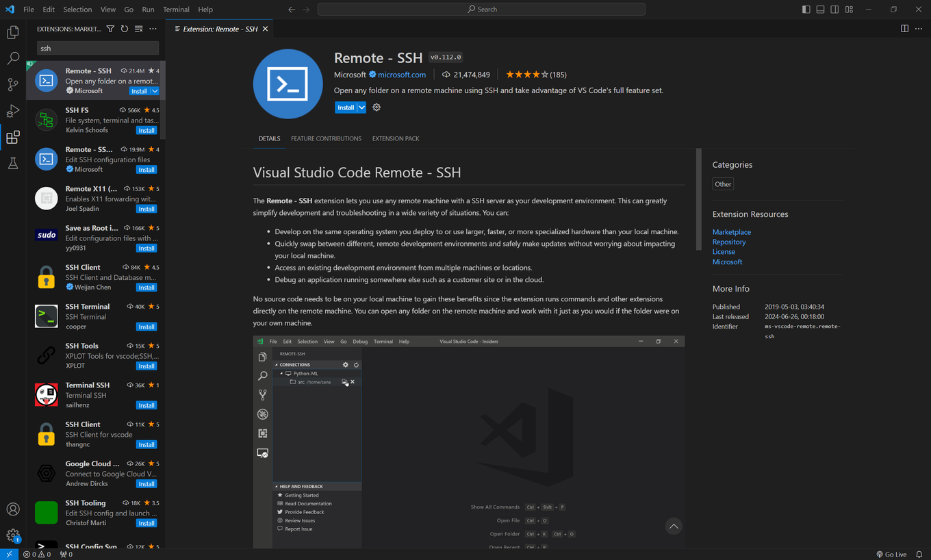Open notifications bell in status bar
The image size is (931, 560).
pyautogui.click(x=919, y=555)
